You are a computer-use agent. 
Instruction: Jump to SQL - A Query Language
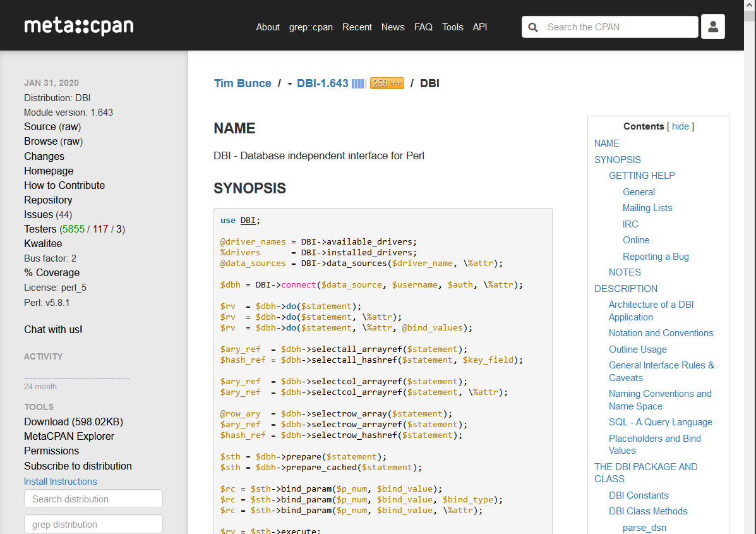pyautogui.click(x=660, y=422)
